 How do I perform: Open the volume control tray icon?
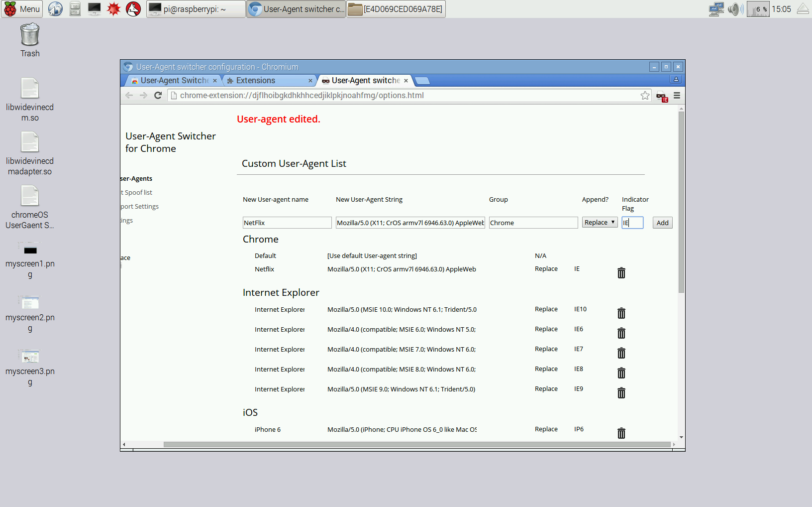pos(735,9)
